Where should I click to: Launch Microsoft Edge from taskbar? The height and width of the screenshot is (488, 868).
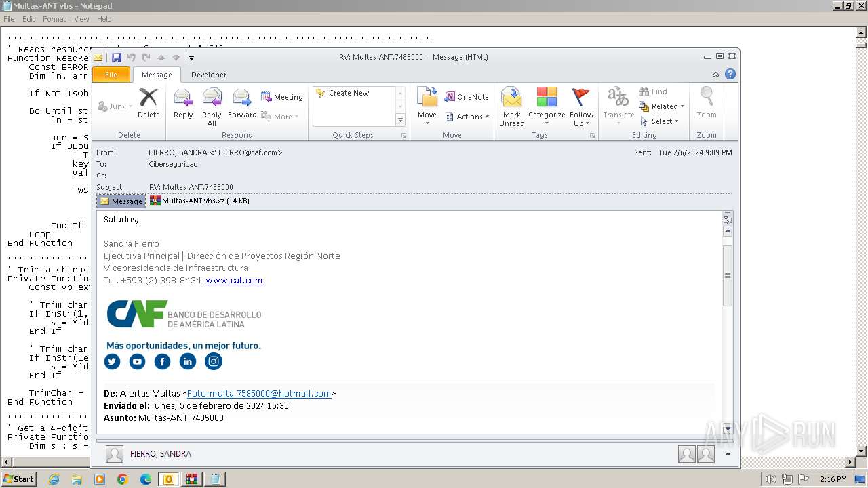coord(145,479)
